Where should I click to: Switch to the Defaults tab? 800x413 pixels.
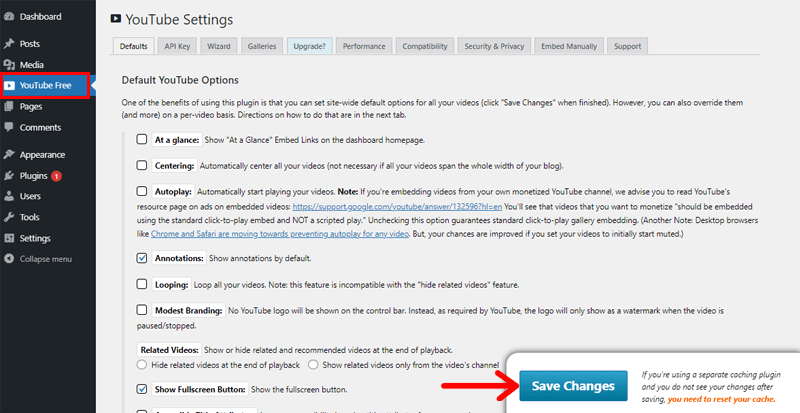coord(134,46)
